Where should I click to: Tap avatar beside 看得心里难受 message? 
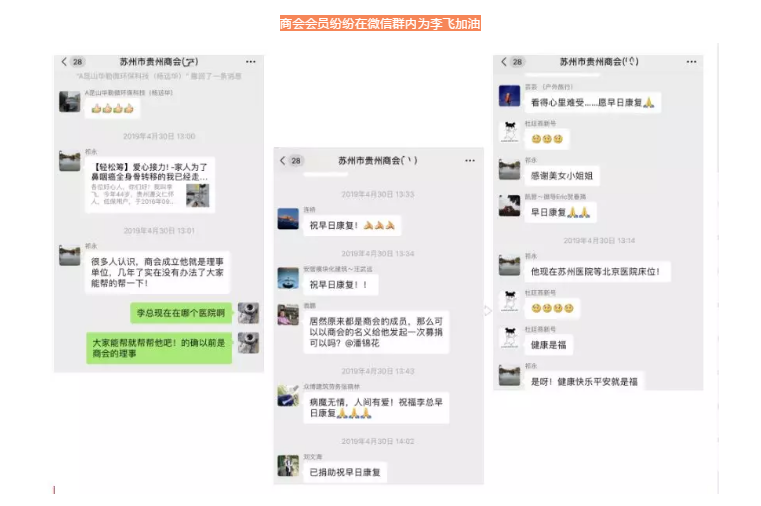point(509,96)
